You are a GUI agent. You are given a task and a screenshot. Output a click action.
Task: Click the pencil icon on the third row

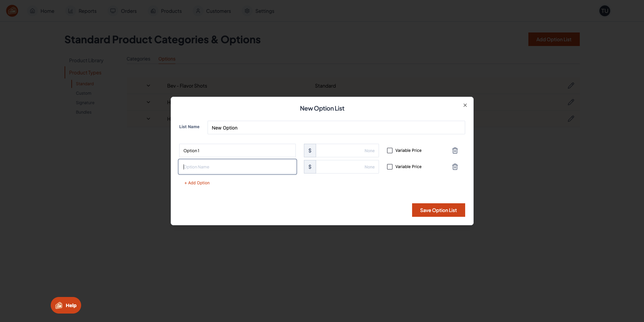coord(571,119)
